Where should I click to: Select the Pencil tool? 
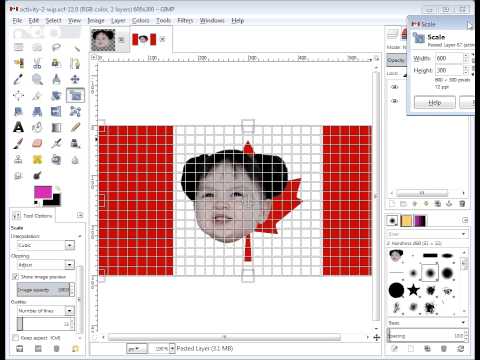[75, 127]
